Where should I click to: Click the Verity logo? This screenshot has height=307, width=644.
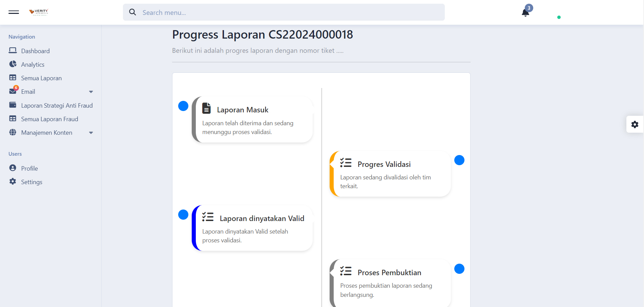point(39,12)
